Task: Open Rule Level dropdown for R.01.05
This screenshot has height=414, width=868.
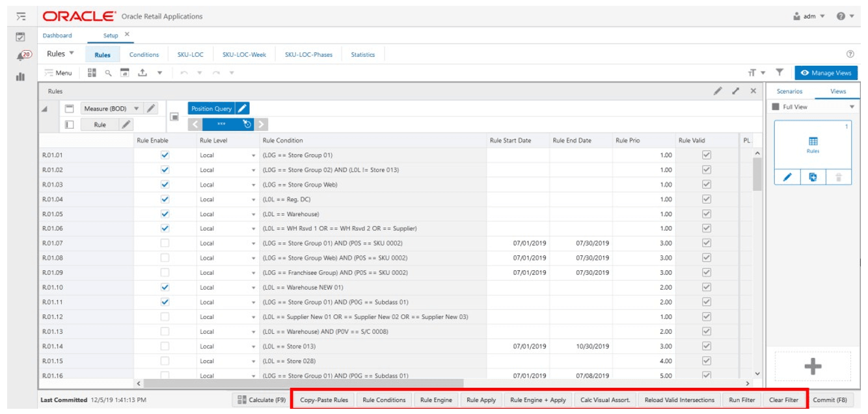Action: [253, 214]
